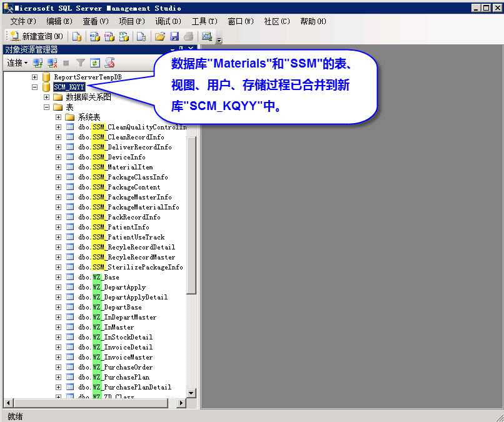Click the 系统表 folder icon
The width and height of the screenshot is (504, 422).
click(x=70, y=117)
